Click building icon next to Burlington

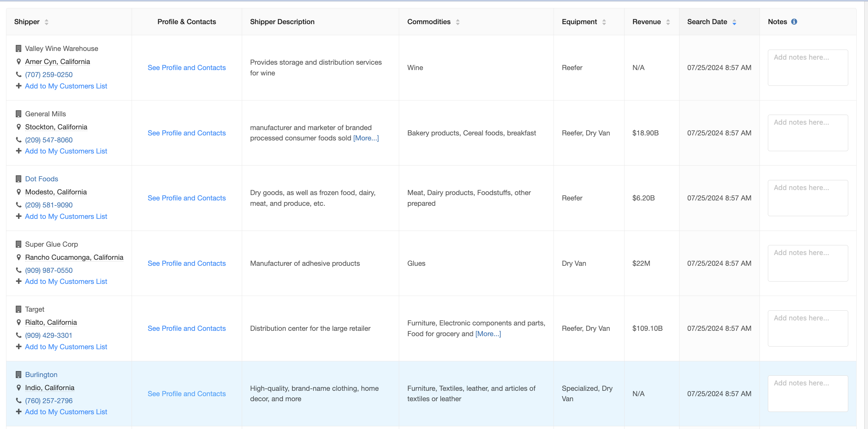[x=18, y=375]
